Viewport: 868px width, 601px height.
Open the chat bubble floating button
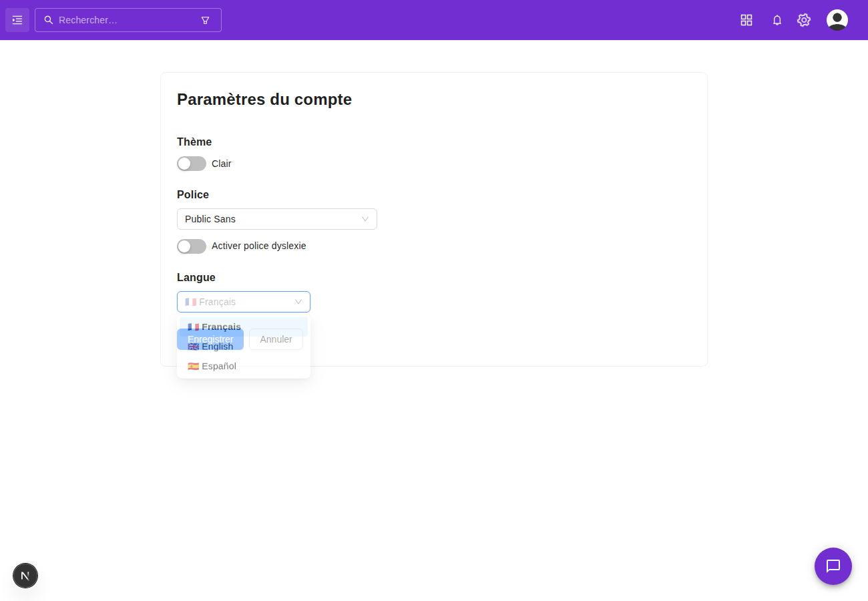833,566
